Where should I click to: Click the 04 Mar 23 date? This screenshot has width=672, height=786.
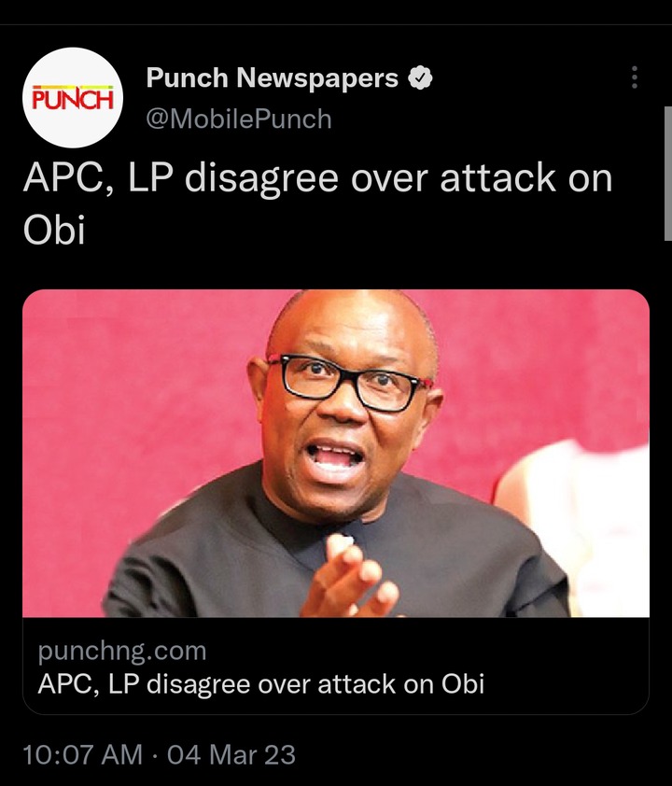[x=231, y=754]
